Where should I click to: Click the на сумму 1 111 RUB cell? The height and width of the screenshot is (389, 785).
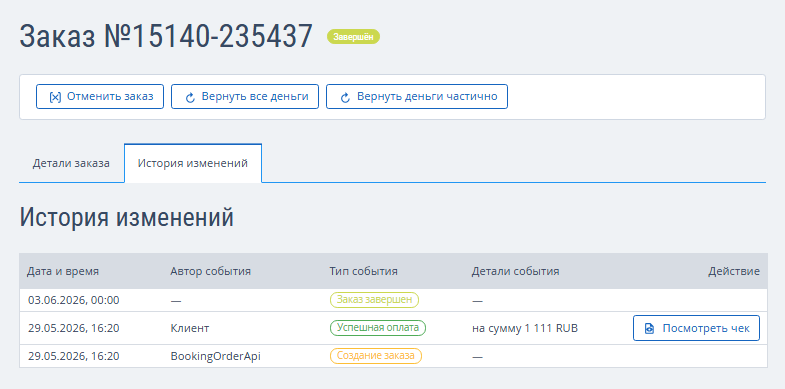(525, 328)
